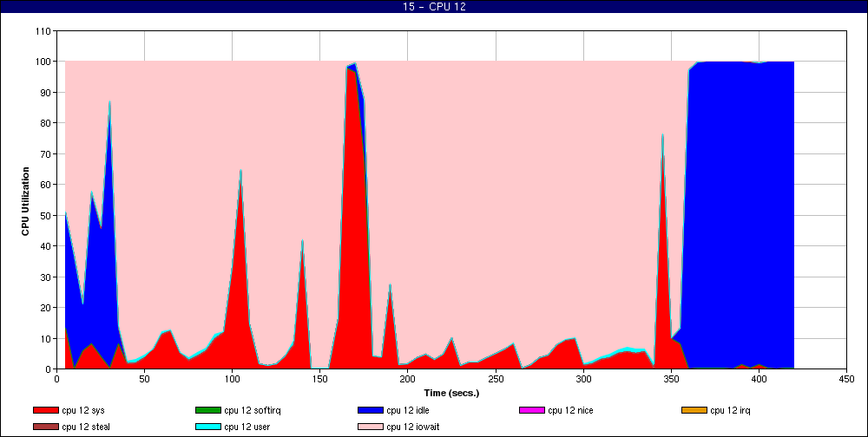Click the 'Time (secs.)' x-axis label
868x437 pixels.
(451, 394)
